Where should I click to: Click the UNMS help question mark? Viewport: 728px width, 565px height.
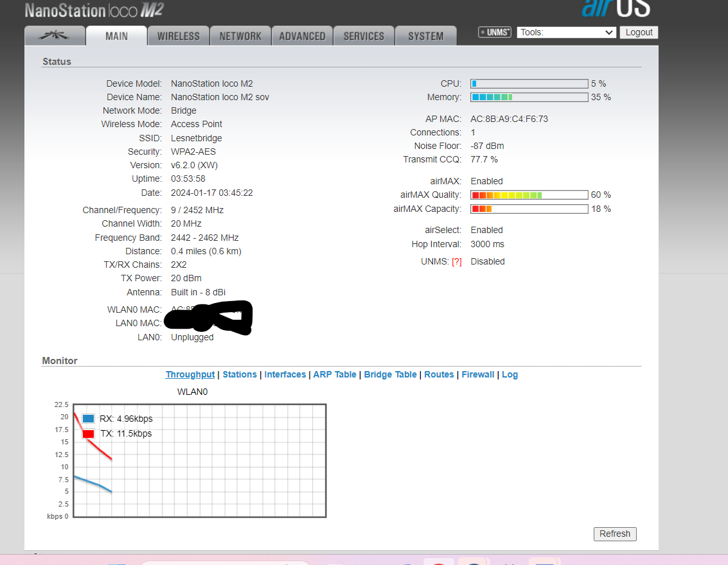click(456, 261)
